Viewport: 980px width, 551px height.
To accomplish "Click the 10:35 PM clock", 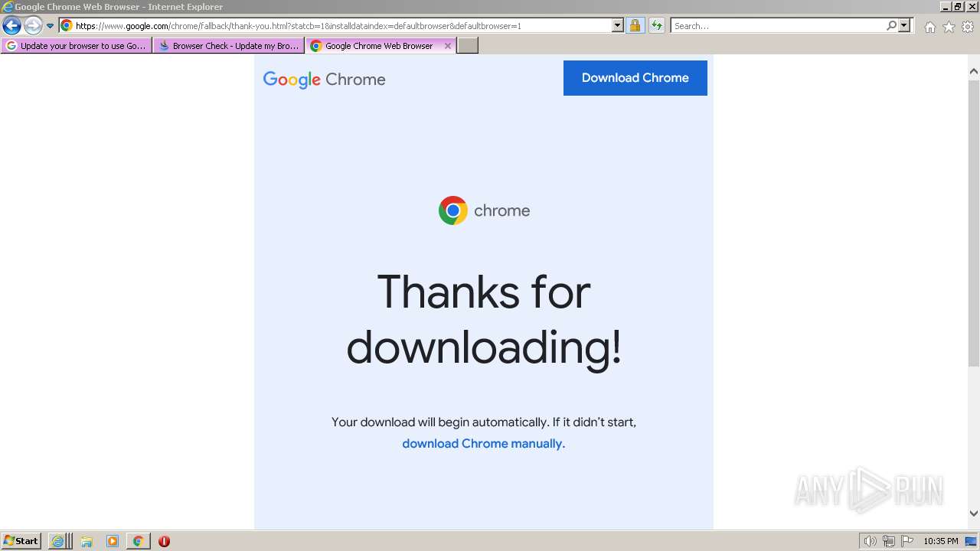I will tap(941, 541).
